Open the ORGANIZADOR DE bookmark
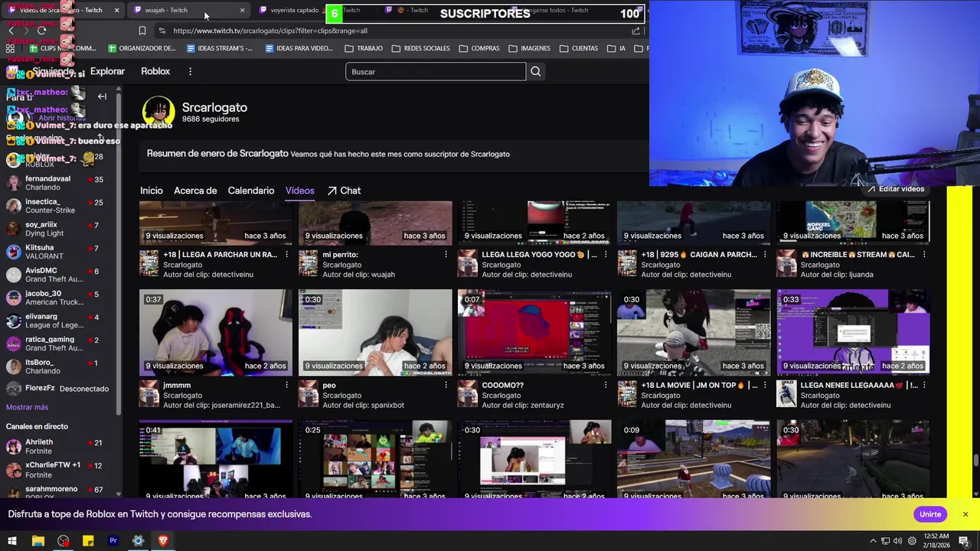980x551 pixels. (x=142, y=48)
